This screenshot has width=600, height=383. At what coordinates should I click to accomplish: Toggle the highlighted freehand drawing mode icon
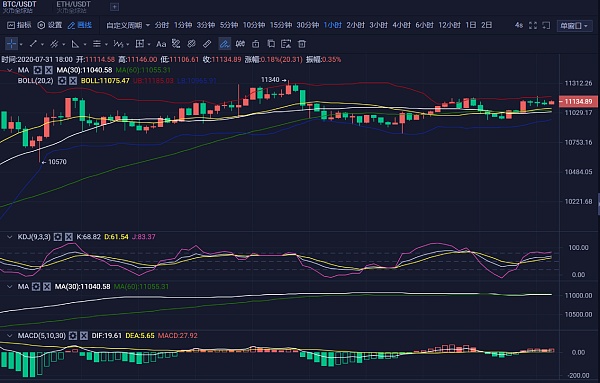point(225,44)
